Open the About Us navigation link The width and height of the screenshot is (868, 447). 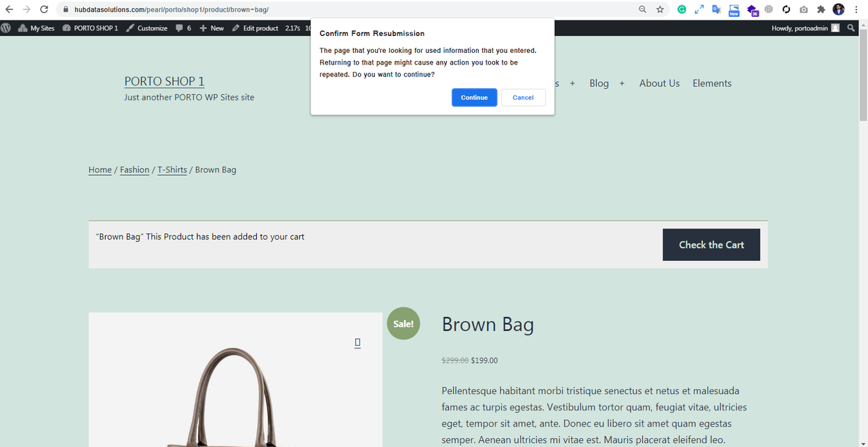659,83
